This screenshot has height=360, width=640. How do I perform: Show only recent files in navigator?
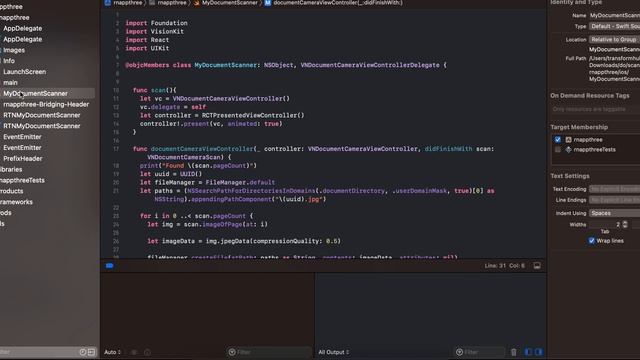[x=83, y=352]
